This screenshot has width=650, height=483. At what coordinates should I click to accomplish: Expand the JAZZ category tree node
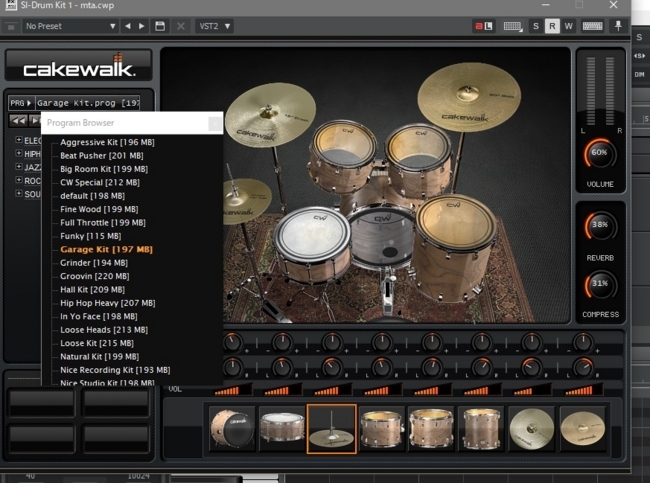19,166
